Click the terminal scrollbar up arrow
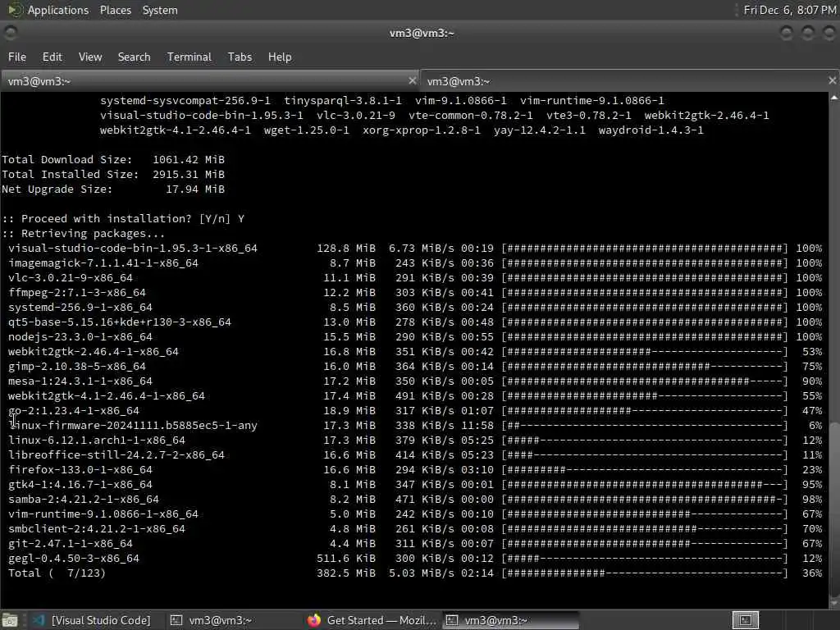This screenshot has width=840, height=630. (x=834, y=98)
